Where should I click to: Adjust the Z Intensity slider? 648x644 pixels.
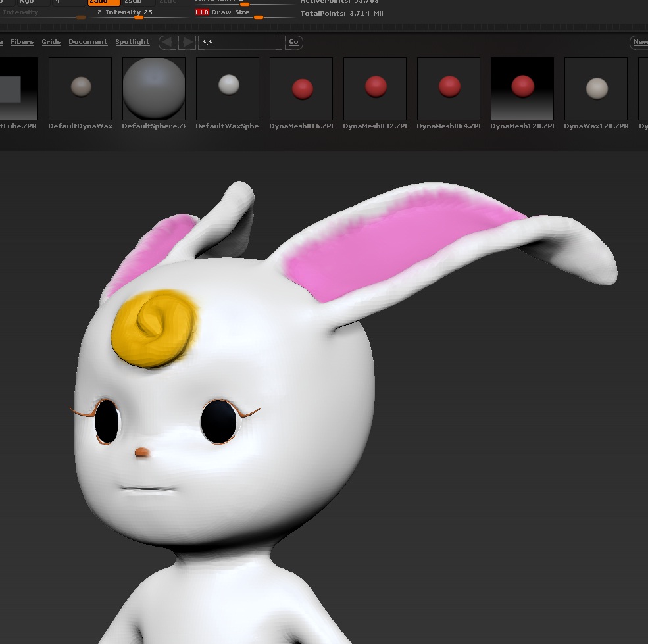coord(139,13)
